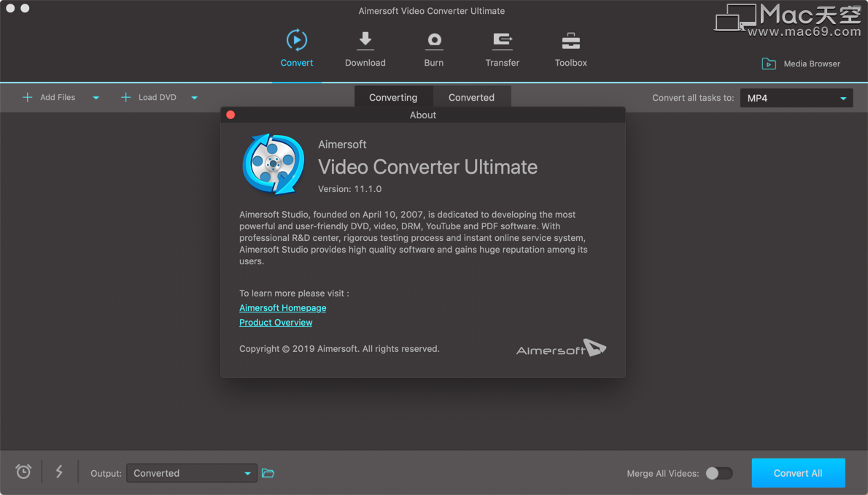Click the 'Convert all tasks to:' label
868x495 pixels.
pos(692,98)
